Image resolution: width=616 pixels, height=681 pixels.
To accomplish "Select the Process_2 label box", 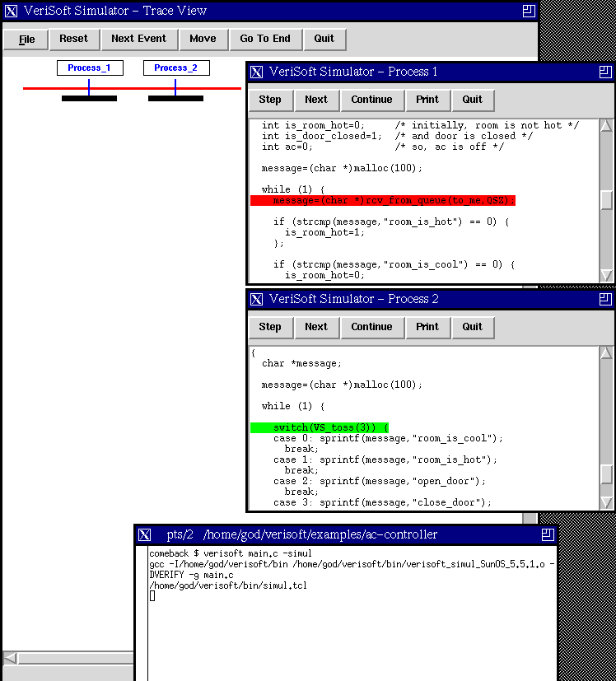I will [176, 68].
